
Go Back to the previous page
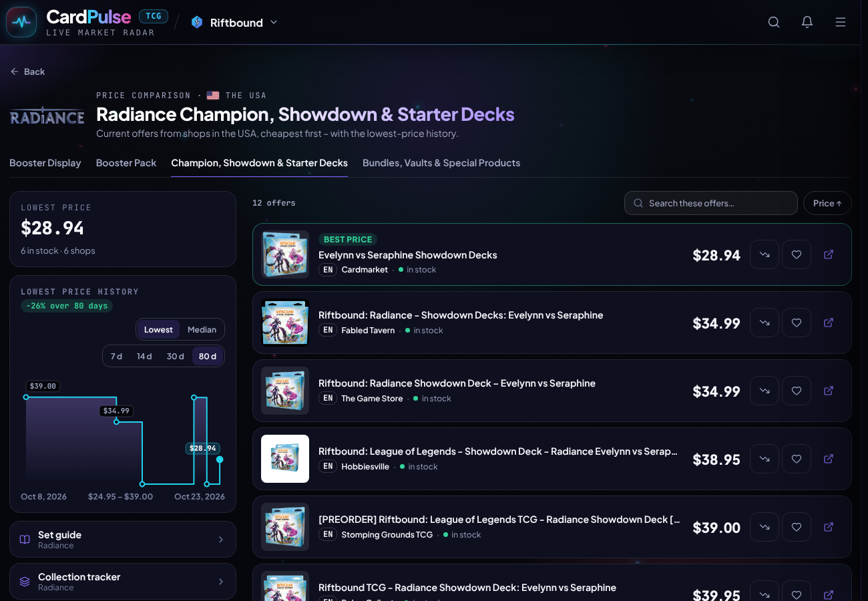27,71
